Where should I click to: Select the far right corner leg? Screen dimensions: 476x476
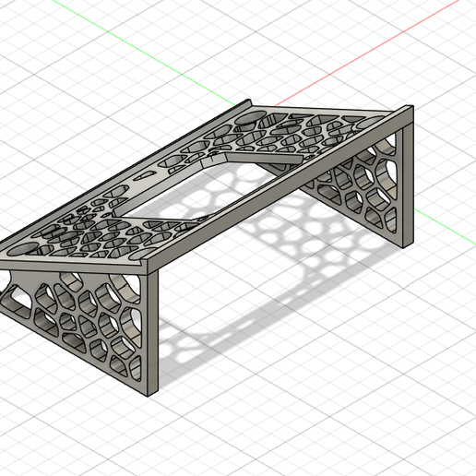[x=408, y=184]
